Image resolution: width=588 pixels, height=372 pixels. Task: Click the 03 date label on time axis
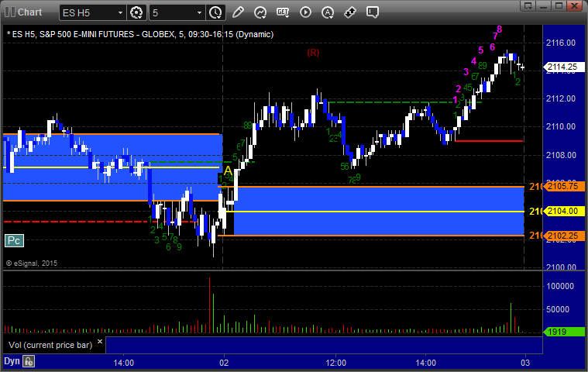tap(525, 363)
